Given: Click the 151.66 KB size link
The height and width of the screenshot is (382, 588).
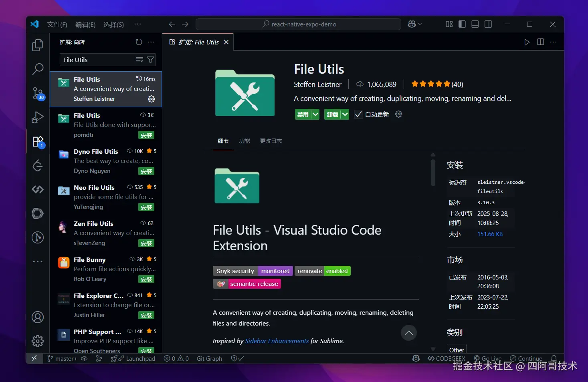Looking at the screenshot, I should click(x=490, y=234).
